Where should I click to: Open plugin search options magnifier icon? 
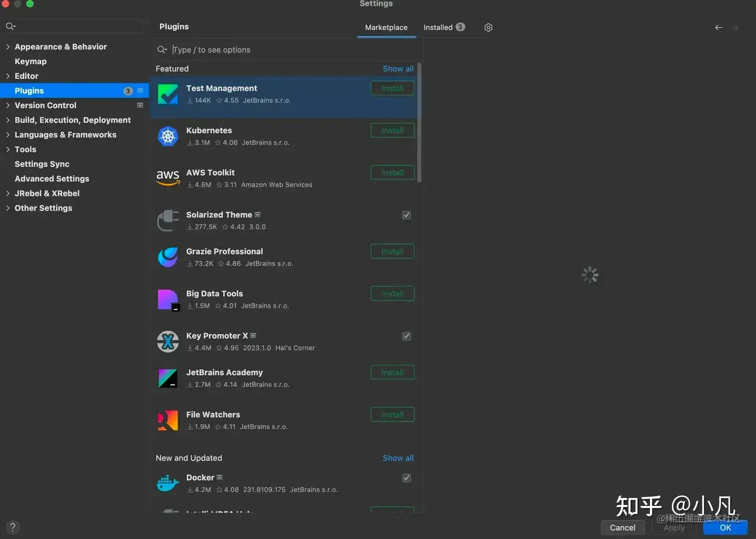(162, 49)
